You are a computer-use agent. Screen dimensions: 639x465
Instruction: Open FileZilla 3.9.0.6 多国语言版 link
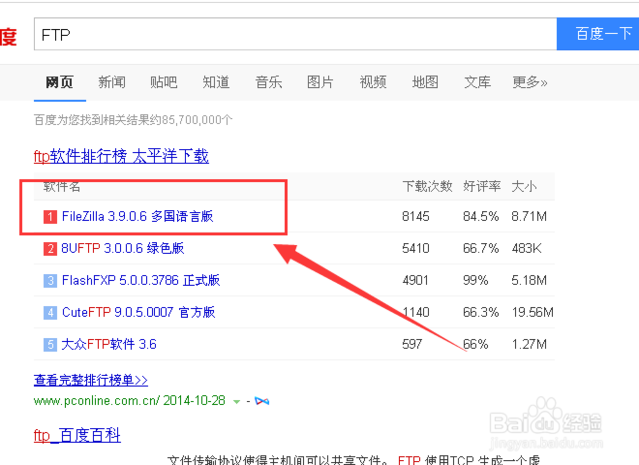pos(138,216)
